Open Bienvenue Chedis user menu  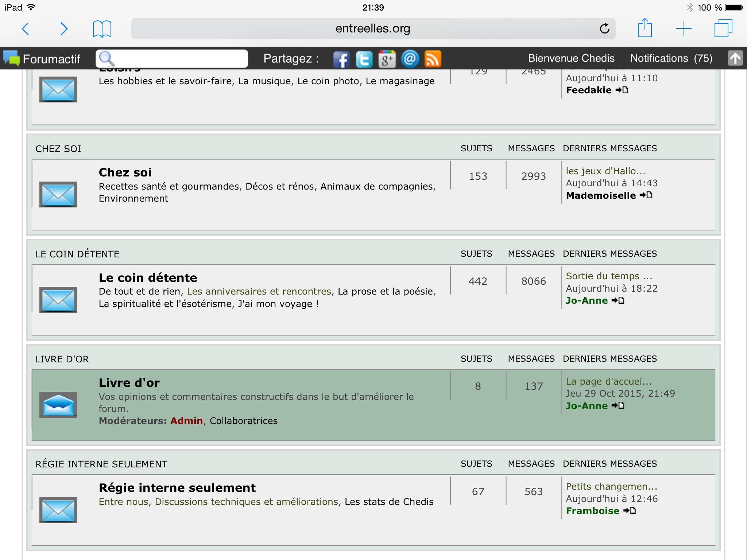[x=571, y=58]
